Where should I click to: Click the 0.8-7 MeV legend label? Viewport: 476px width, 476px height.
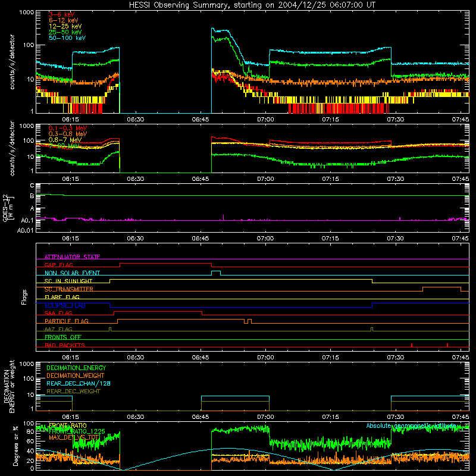65,140
